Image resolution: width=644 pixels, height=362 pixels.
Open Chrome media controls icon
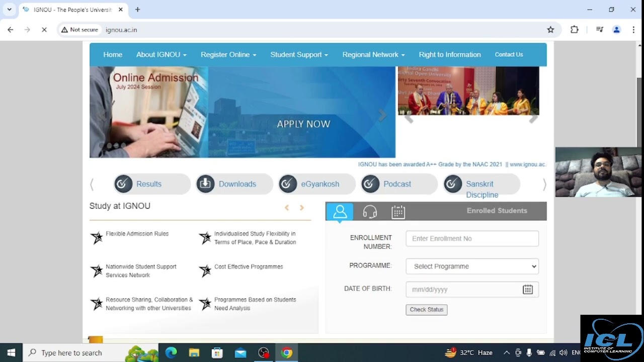(x=599, y=30)
